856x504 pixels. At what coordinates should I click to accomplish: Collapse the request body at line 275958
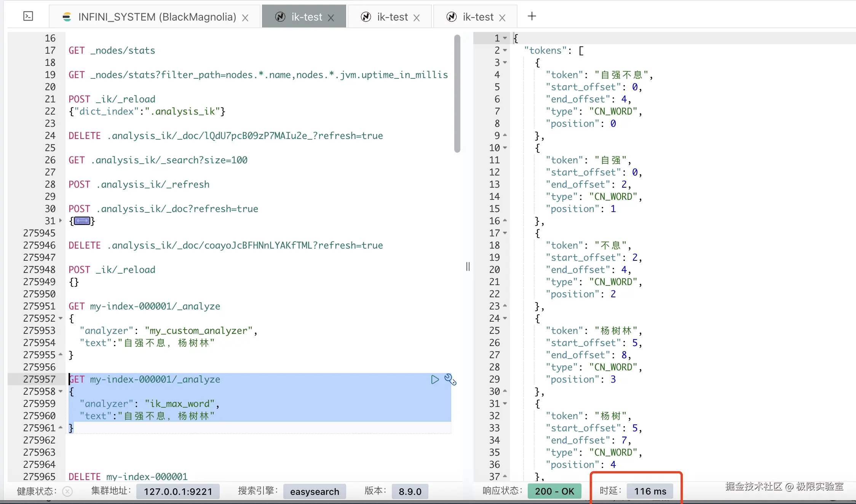[x=61, y=391]
